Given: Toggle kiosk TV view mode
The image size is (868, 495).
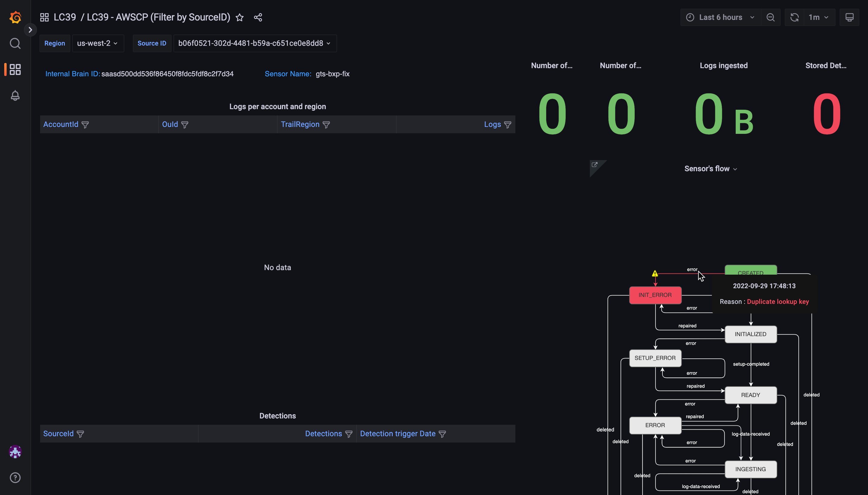Looking at the screenshot, I should 849,17.
